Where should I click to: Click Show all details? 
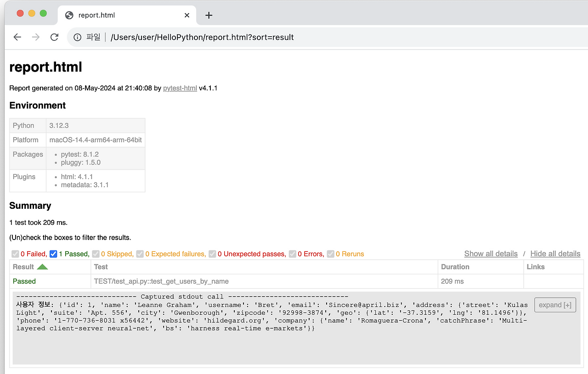491,254
